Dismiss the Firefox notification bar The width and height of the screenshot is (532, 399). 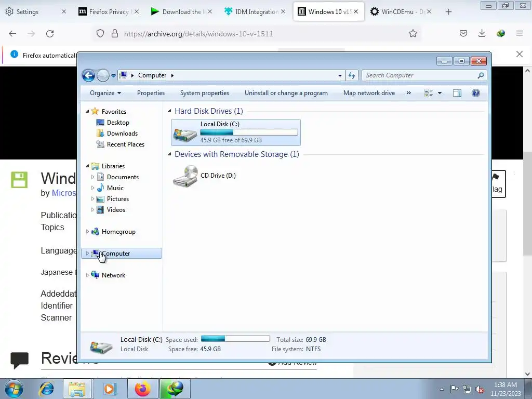tap(519, 54)
